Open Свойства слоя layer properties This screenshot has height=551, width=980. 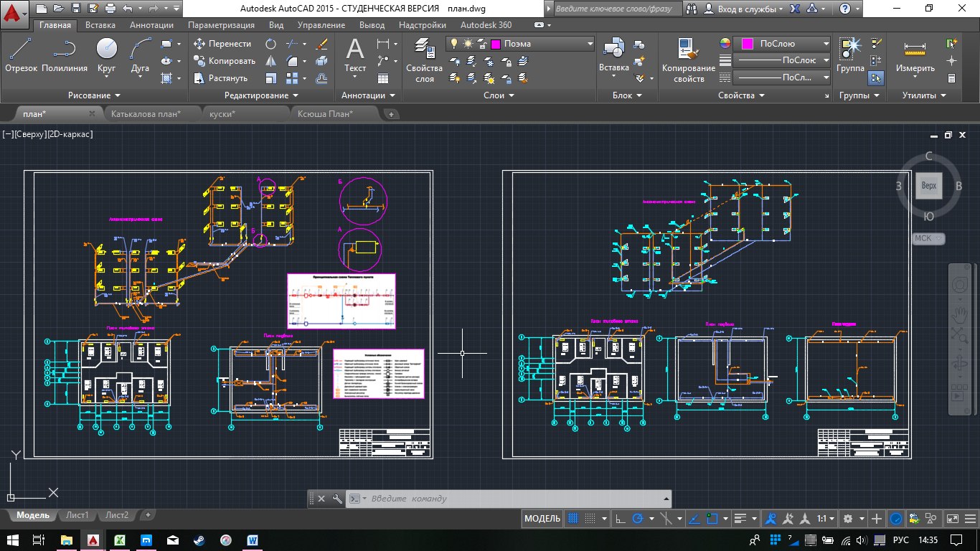click(x=424, y=60)
